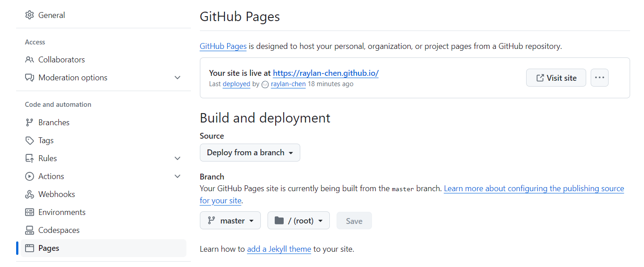
Task: Open the GitHub Pages documentation link
Action: click(x=223, y=46)
